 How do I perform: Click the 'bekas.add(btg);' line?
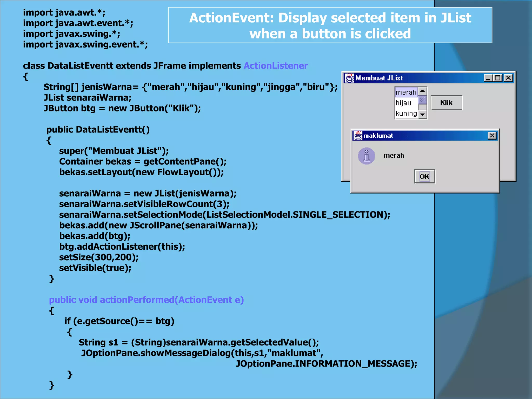pos(95,236)
